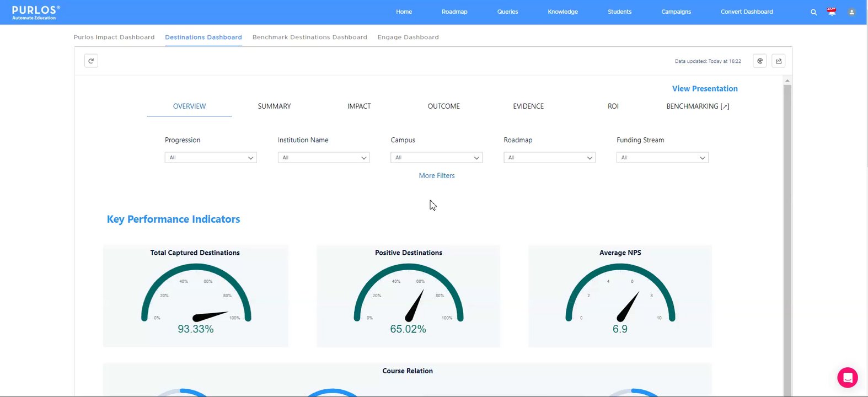
Task: Open the chat support bubble
Action: [x=848, y=378]
